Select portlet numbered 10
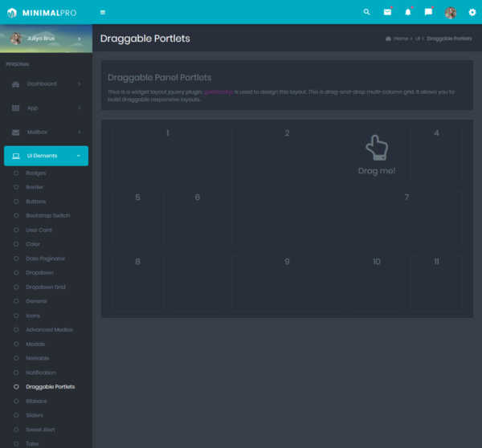The width and height of the screenshot is (482, 448). [x=377, y=283]
